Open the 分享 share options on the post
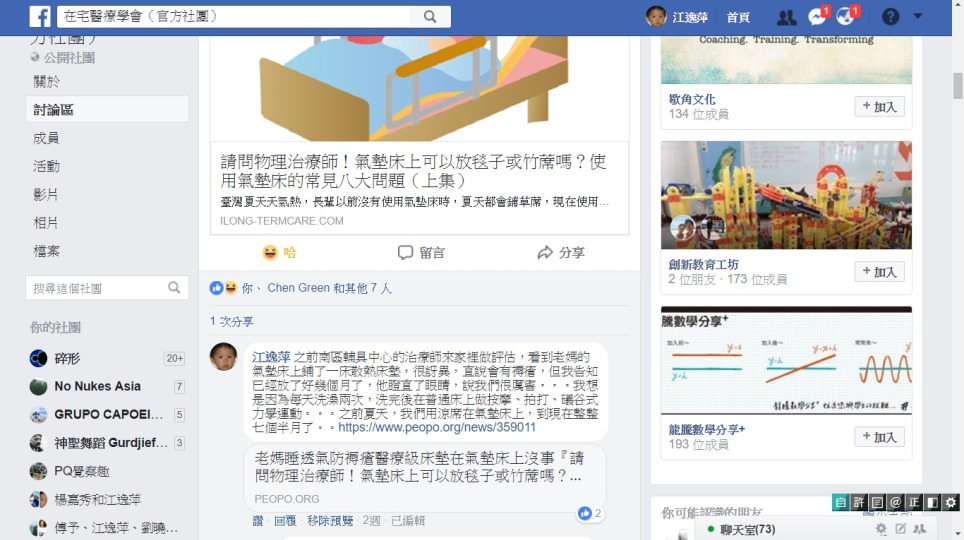 561,253
